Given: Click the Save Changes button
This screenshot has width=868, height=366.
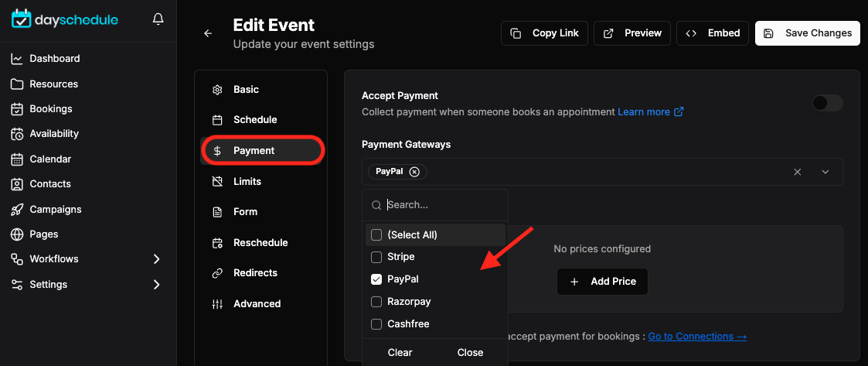Looking at the screenshot, I should (x=808, y=33).
